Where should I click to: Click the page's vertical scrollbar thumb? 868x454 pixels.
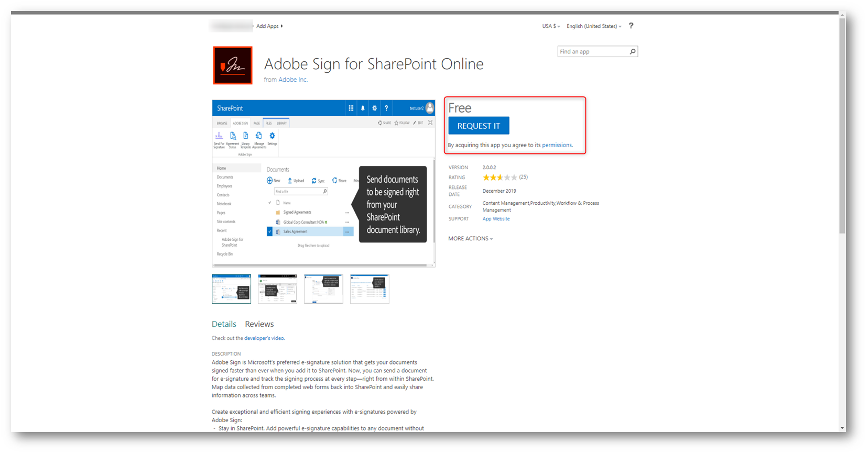pyautogui.click(x=842, y=126)
